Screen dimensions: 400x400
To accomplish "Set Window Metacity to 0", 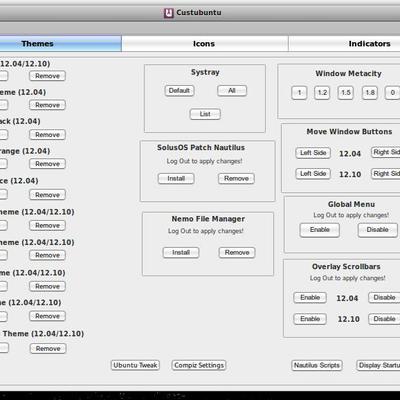I will pos(392,93).
